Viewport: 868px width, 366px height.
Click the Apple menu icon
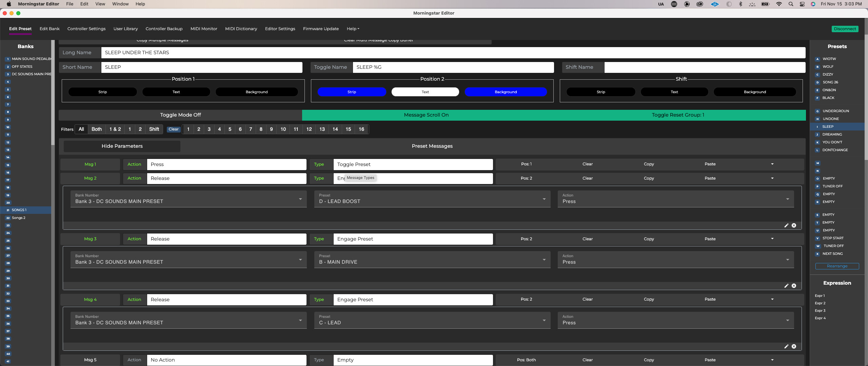(9, 4)
